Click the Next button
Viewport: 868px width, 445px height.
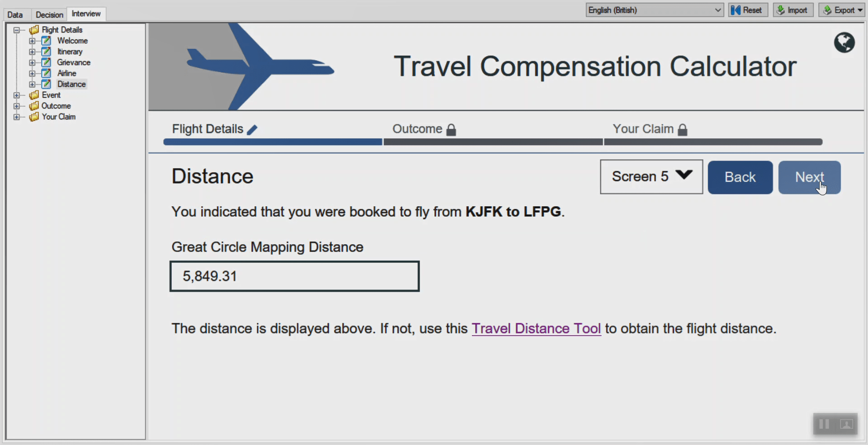pyautogui.click(x=809, y=177)
